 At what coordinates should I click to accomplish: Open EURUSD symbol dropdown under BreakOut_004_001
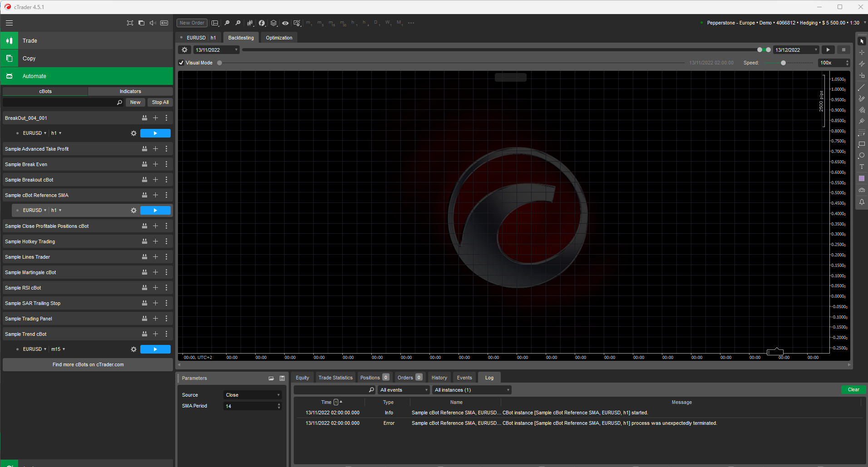35,133
